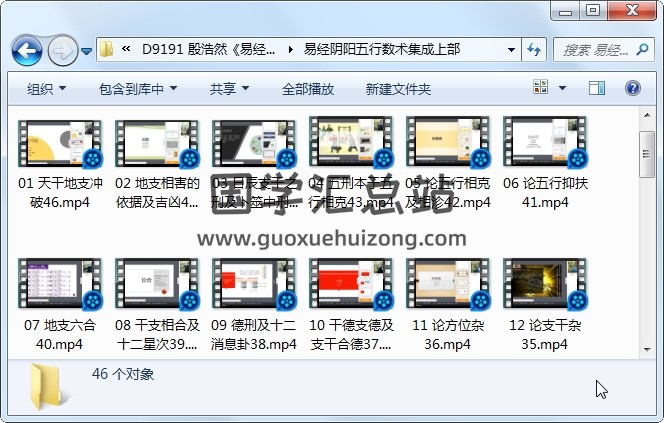This screenshot has height=423, width=664.
Task: Toggle the preview pane button
Action: pyautogui.click(x=597, y=89)
